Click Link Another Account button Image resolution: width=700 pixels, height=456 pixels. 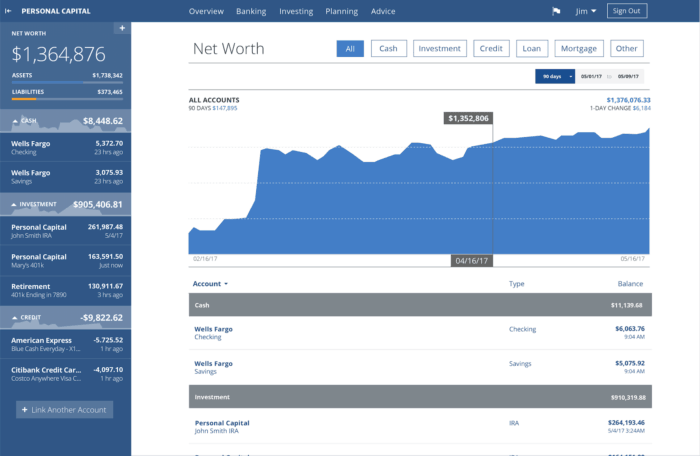64,410
